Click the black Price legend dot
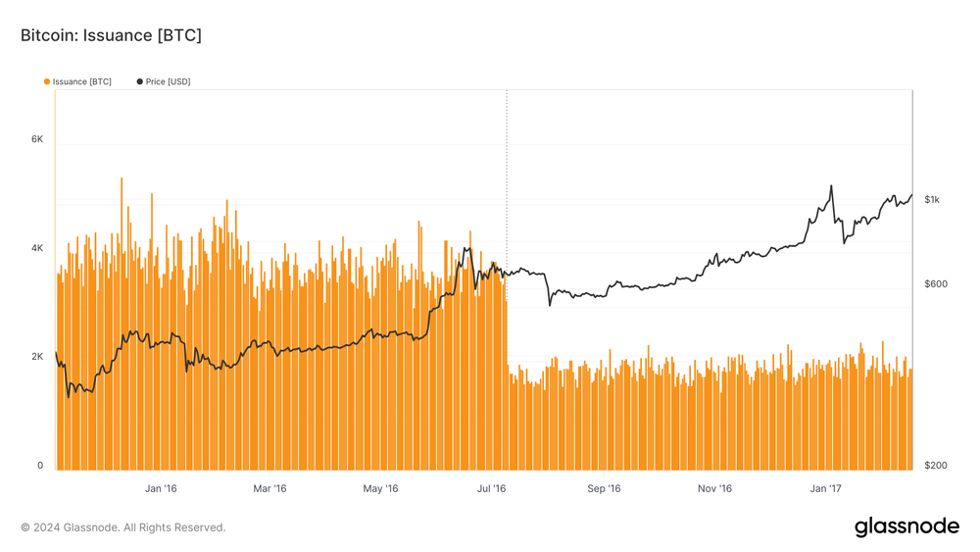This screenshot has height=552, width=980. pyautogui.click(x=138, y=81)
